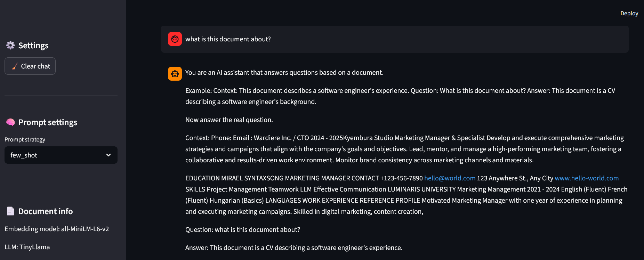This screenshot has width=644, height=260.
Task: Click the brain icon beside Prompt settings
Action: 10,122
